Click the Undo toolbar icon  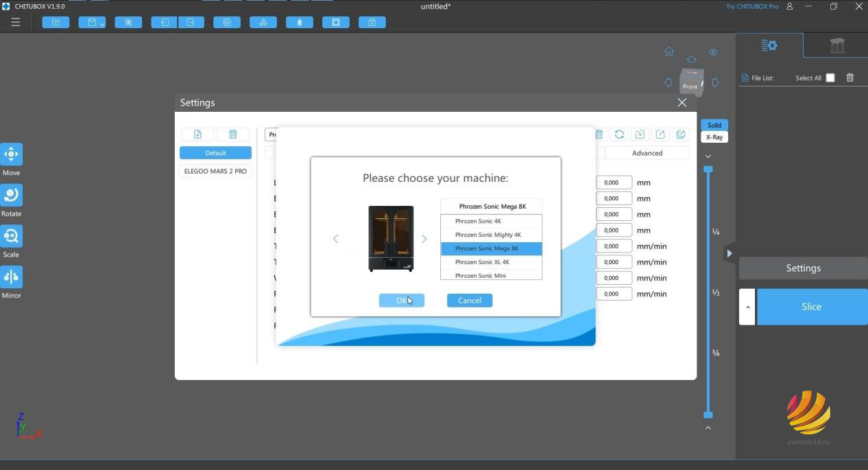click(x=165, y=22)
